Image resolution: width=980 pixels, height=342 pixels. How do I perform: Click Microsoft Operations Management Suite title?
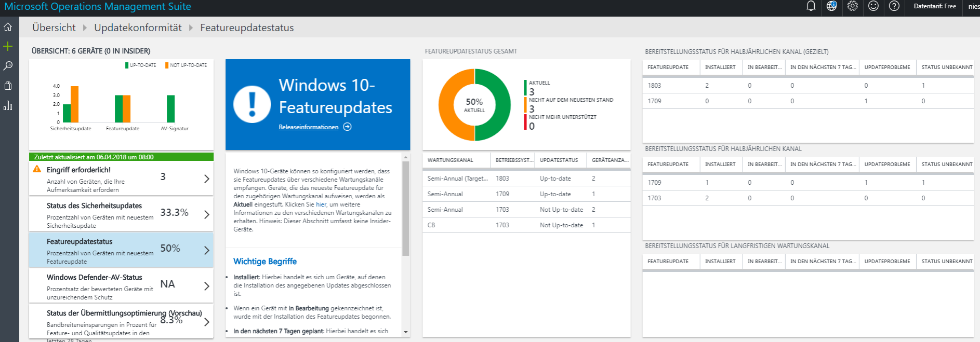coord(98,7)
